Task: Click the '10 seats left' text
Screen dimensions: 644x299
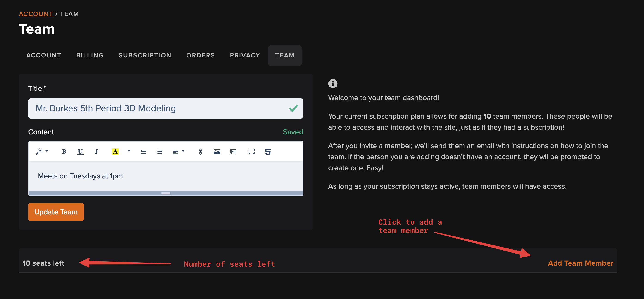Action: (43, 263)
